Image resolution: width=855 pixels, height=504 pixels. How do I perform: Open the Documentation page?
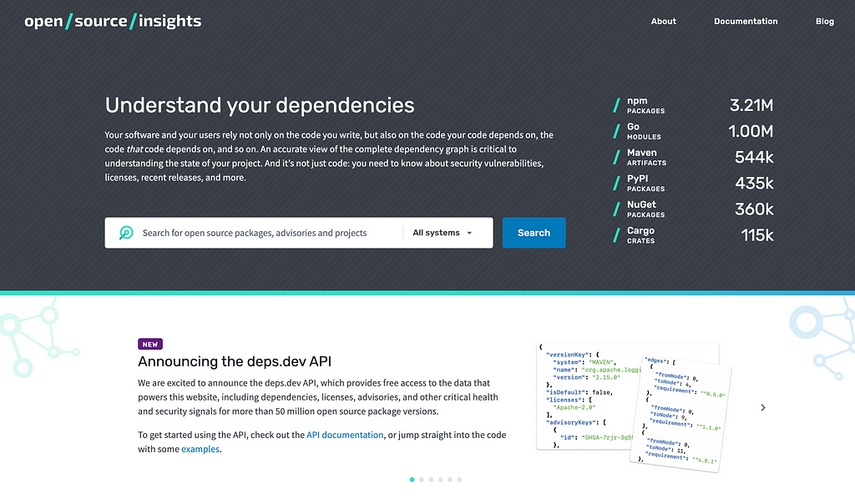click(746, 21)
